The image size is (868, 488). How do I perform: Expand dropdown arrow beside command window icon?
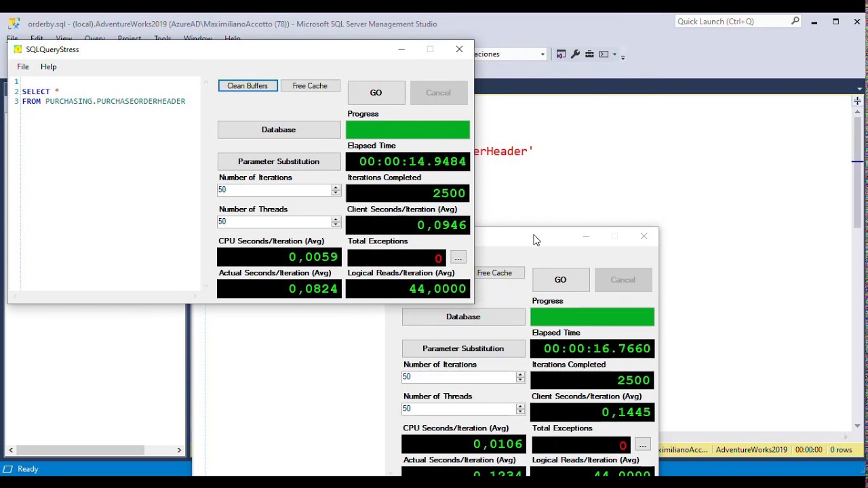coord(614,54)
